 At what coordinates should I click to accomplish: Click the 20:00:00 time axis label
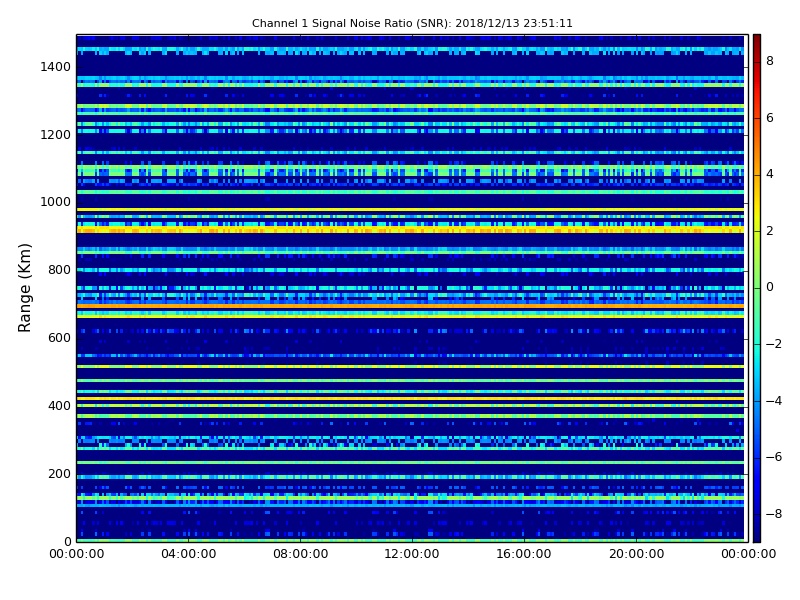tap(636, 554)
